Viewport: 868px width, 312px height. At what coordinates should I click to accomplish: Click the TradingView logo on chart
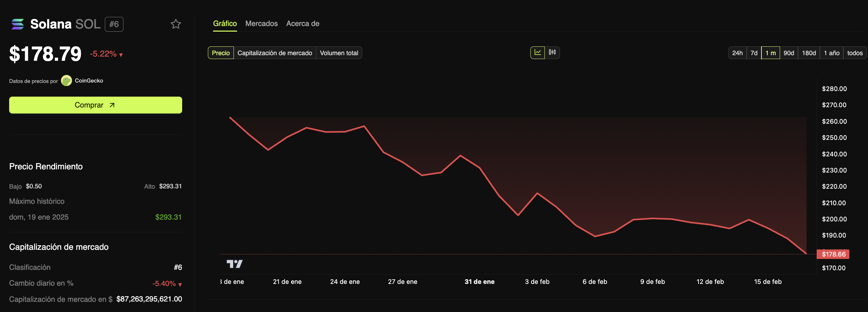pyautogui.click(x=235, y=264)
